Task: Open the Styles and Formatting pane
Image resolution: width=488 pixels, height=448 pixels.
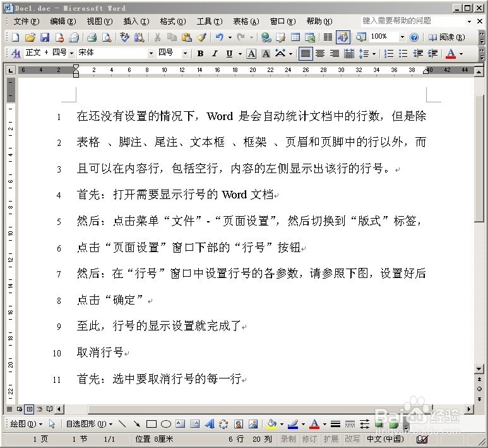Action: tap(16, 53)
